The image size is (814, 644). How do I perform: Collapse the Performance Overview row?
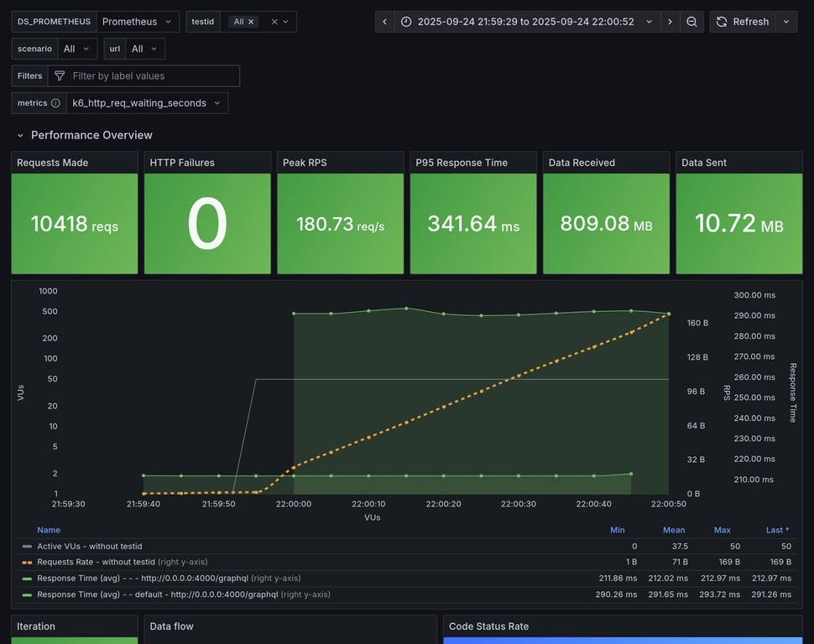click(x=20, y=135)
